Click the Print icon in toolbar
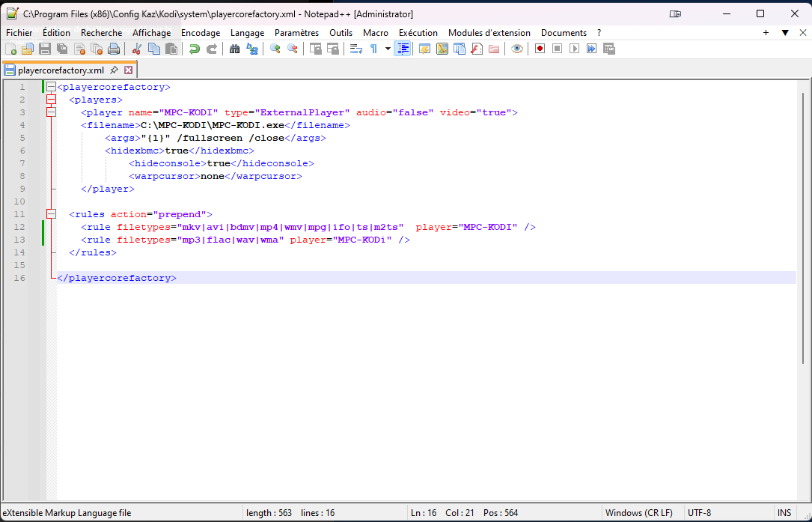Viewport: 812px width, 522px height. tap(114, 49)
